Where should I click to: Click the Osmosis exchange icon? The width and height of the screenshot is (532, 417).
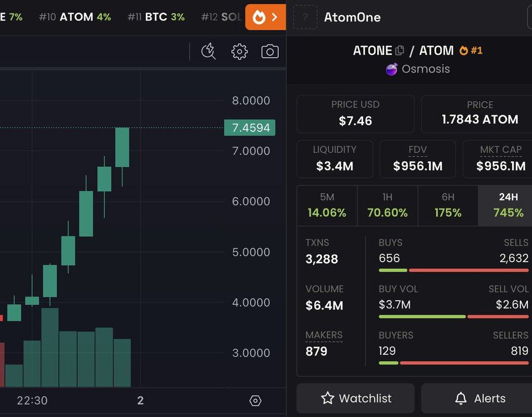pos(392,69)
